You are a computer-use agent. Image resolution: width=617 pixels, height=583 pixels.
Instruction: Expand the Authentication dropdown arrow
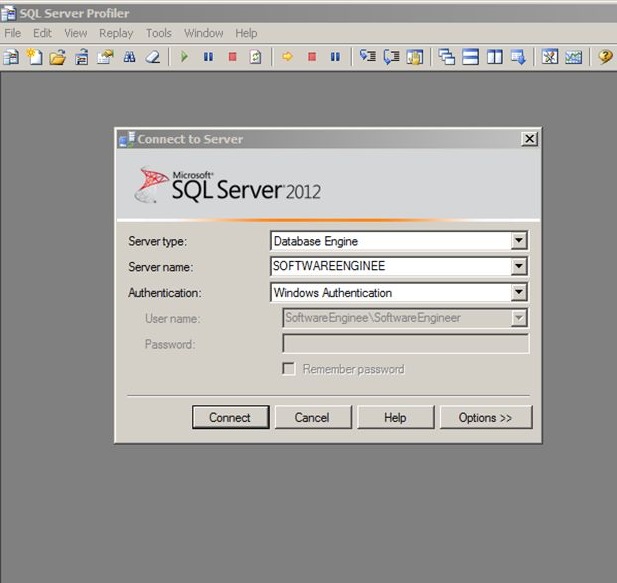tap(519, 292)
